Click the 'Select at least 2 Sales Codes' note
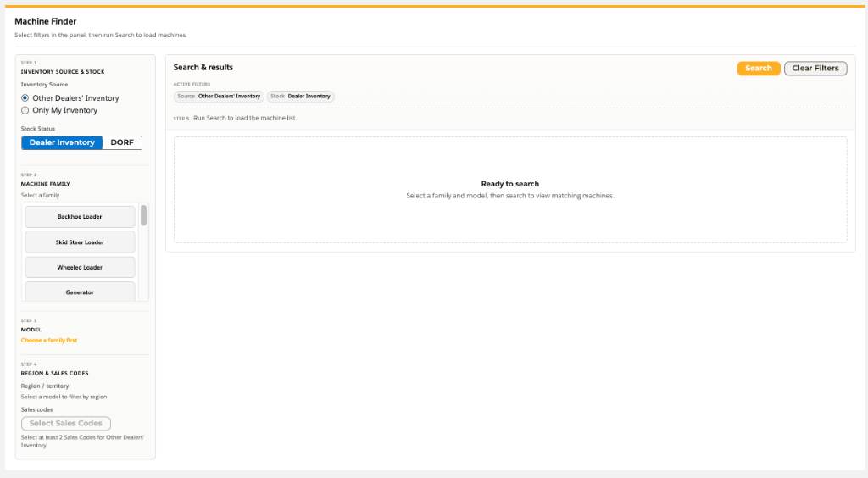868x478 pixels. pyautogui.click(x=82, y=441)
